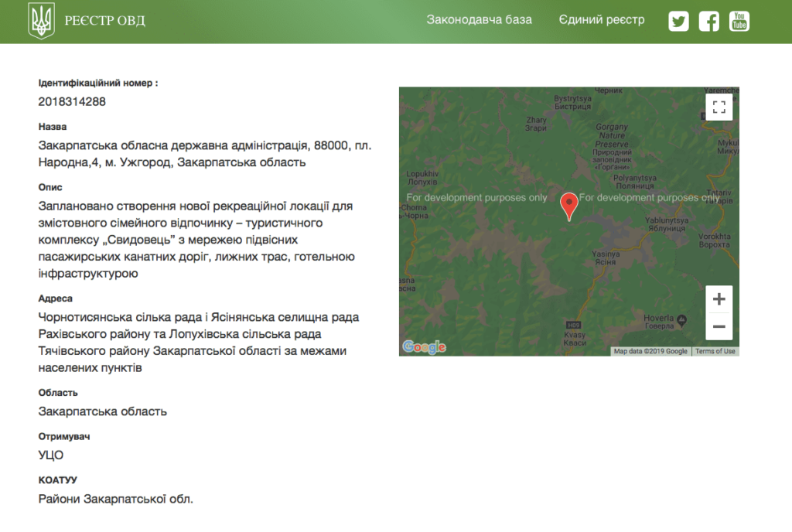The image size is (792, 532).
Task: Open the map Terms of Use link
Action: (715, 351)
